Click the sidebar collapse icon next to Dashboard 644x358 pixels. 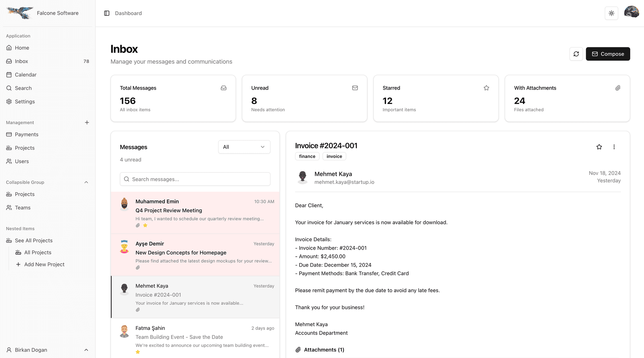[107, 13]
